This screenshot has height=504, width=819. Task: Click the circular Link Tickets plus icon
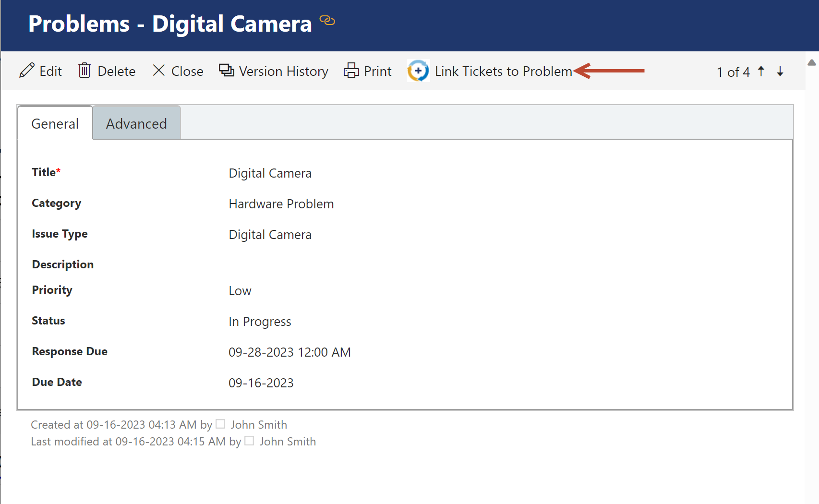pos(418,71)
